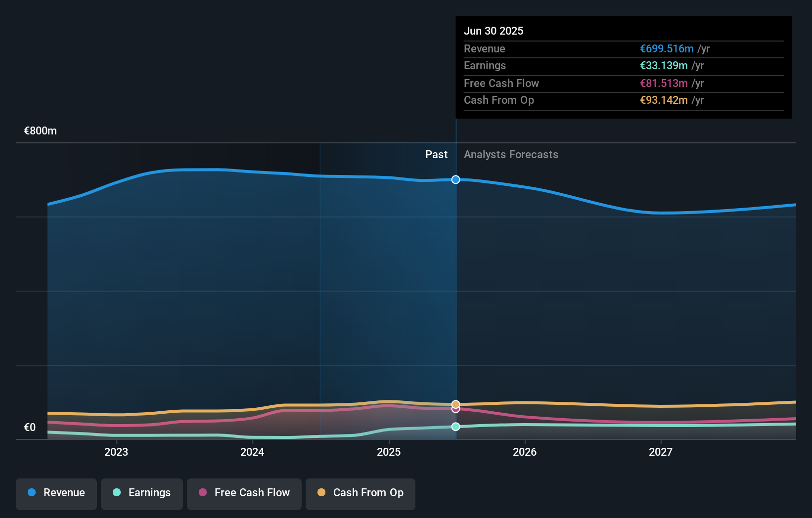Screen dimensions: 812x518
Task: Click the Past section label
Action: (x=436, y=155)
